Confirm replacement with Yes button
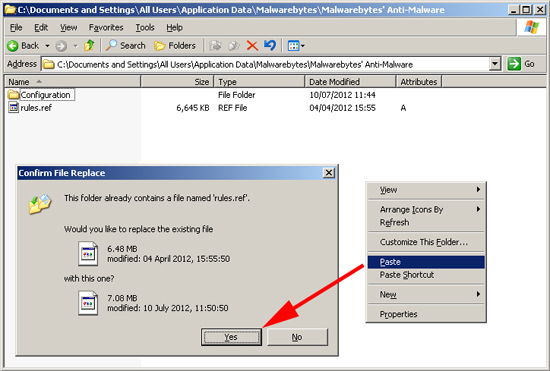 pos(231,337)
